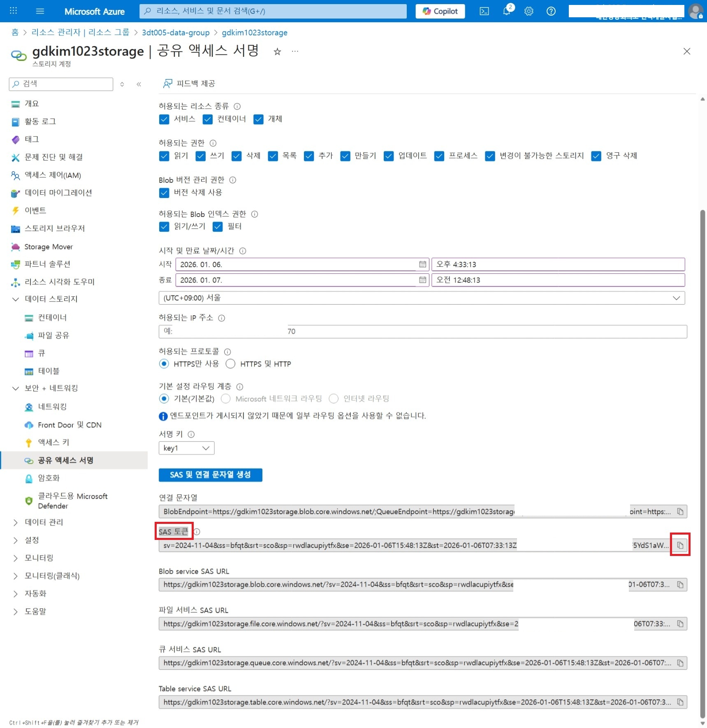Toggle the 영구 삭제 permission checkbox
The height and width of the screenshot is (728, 707).
pyautogui.click(x=596, y=156)
